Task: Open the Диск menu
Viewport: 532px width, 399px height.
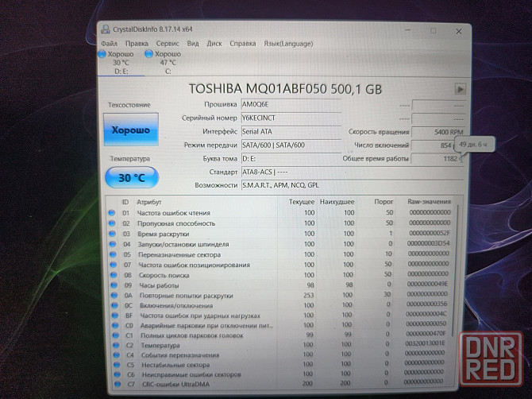Action: click(214, 44)
